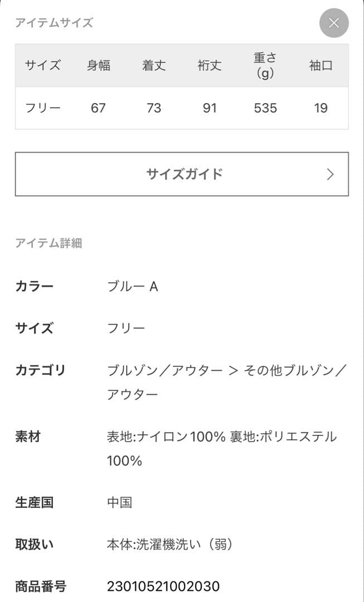Click the 袖口 column header
Viewport: 364px width, 602px height.
pyautogui.click(x=321, y=65)
